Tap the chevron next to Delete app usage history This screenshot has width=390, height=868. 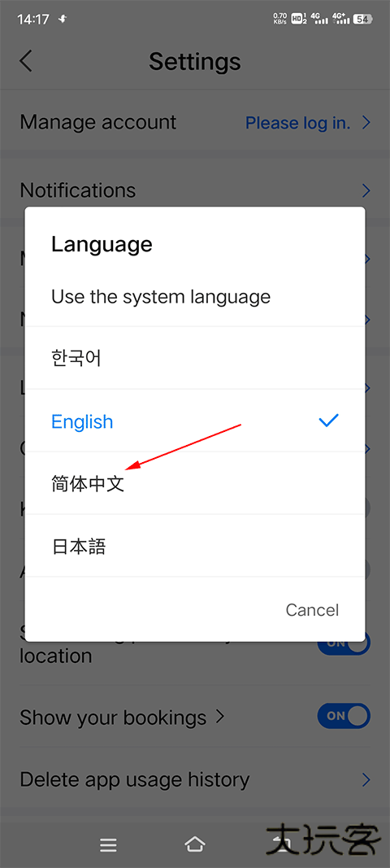point(366,780)
